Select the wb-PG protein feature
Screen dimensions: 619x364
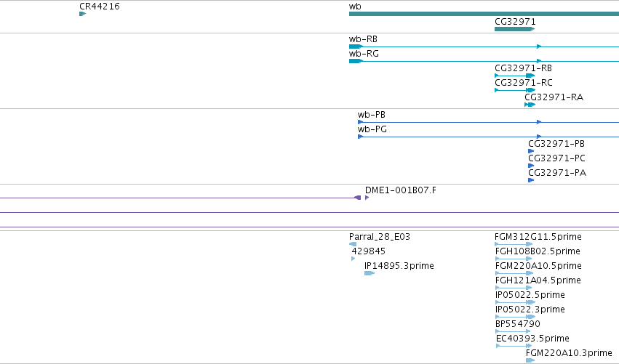point(488,137)
